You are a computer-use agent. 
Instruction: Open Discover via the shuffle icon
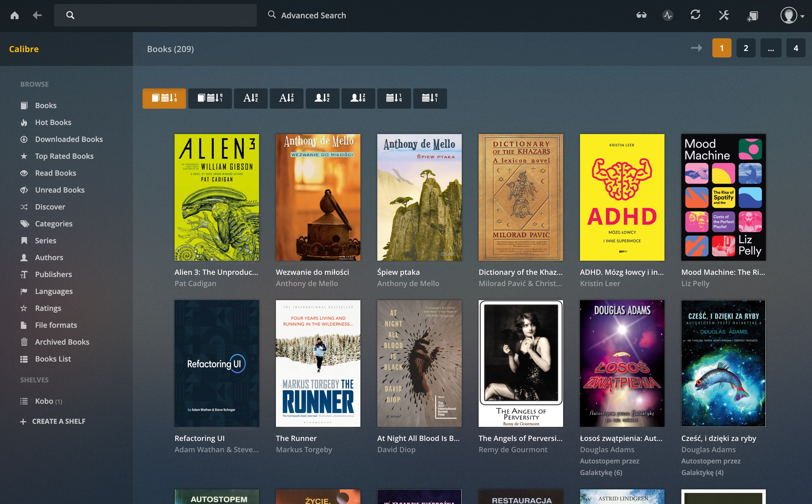tap(51, 207)
